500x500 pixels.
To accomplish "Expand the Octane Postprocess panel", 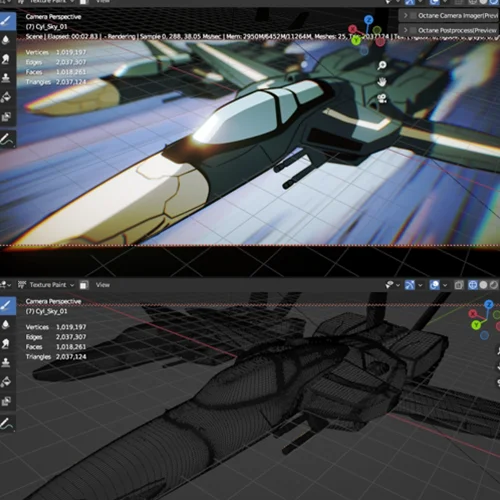I will 405,30.
